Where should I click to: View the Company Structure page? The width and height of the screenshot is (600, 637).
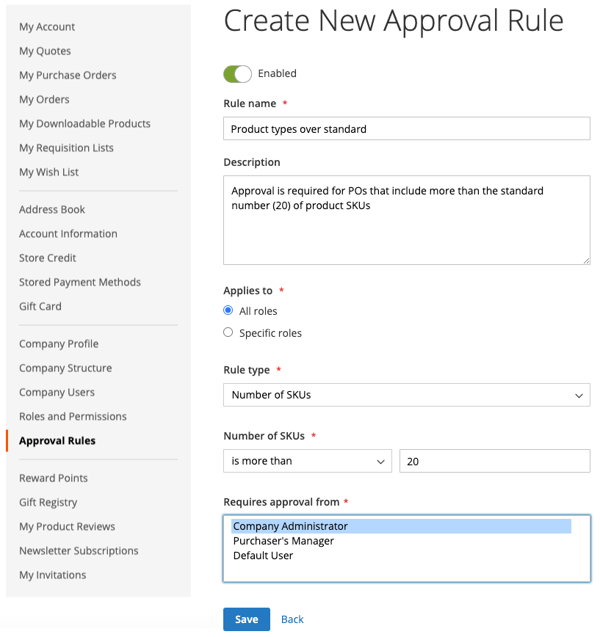65,368
